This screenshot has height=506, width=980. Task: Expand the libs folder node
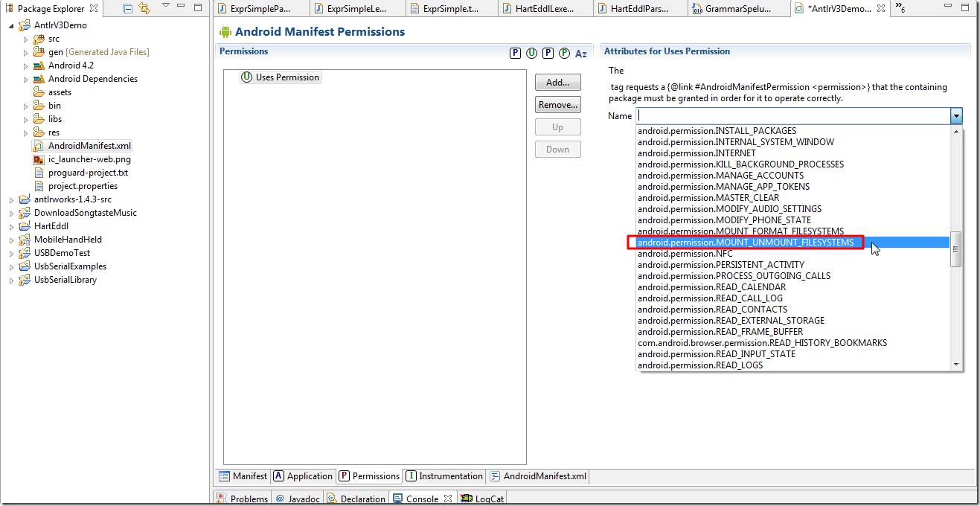25,119
